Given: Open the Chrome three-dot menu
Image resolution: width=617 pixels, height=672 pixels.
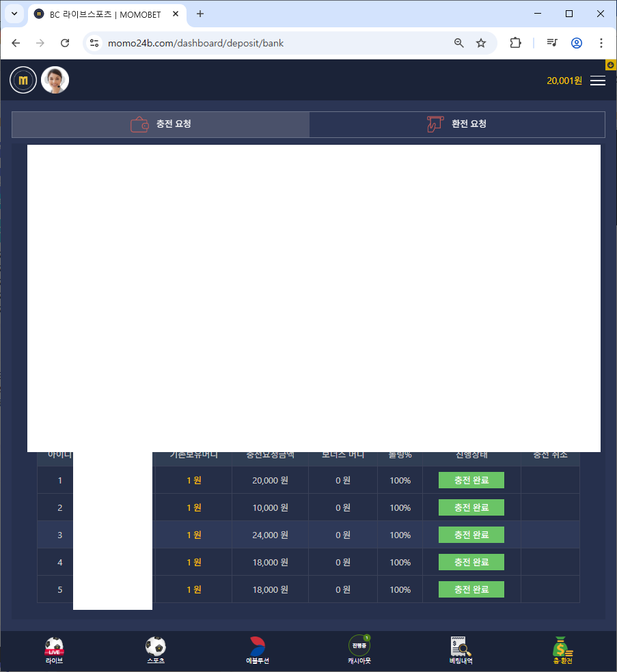Looking at the screenshot, I should tap(601, 43).
